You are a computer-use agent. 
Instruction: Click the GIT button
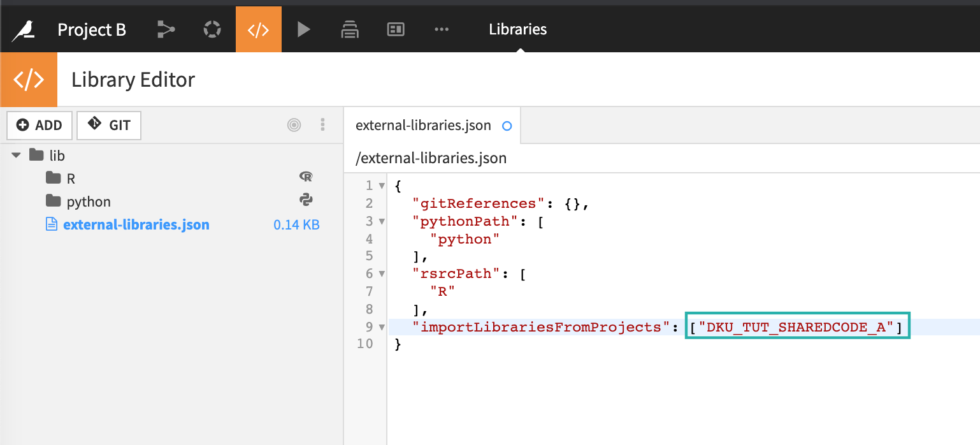point(109,125)
